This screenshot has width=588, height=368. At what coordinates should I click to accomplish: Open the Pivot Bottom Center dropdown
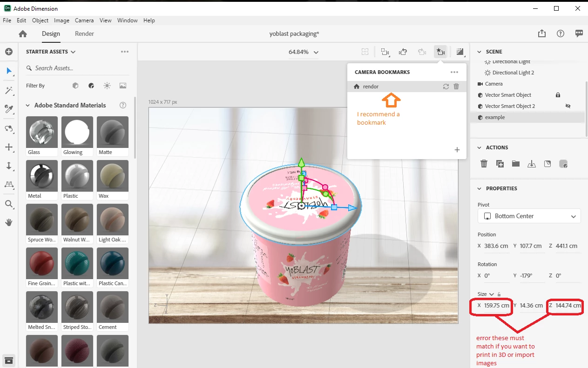click(529, 216)
